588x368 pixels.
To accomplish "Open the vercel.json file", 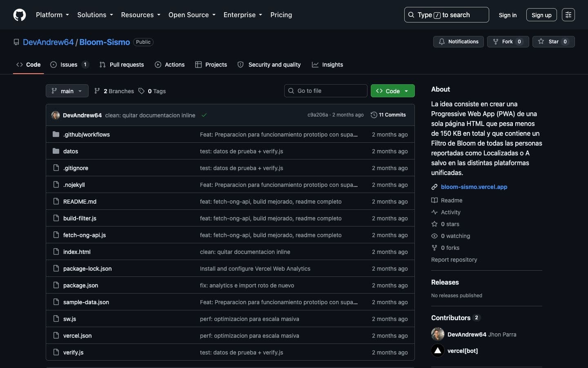I will pos(77,336).
